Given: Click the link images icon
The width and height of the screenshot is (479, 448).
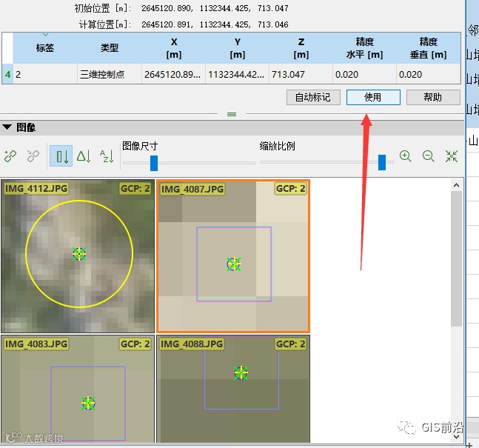Looking at the screenshot, I should point(10,156).
